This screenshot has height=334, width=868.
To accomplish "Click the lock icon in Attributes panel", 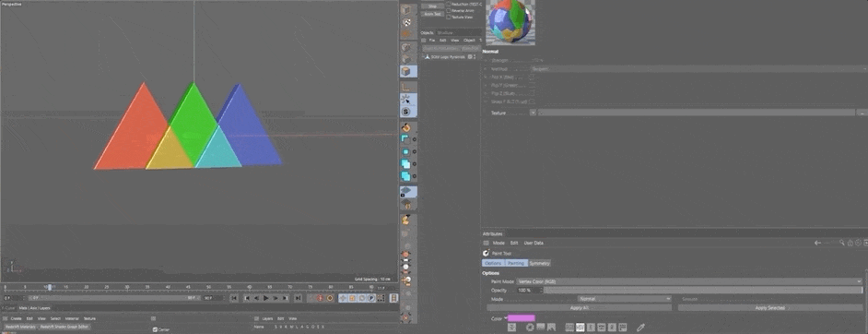I will pos(850,243).
